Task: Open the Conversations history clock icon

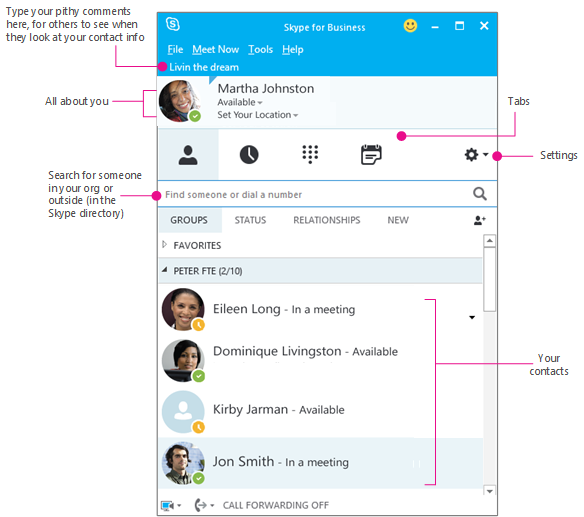Action: [249, 155]
